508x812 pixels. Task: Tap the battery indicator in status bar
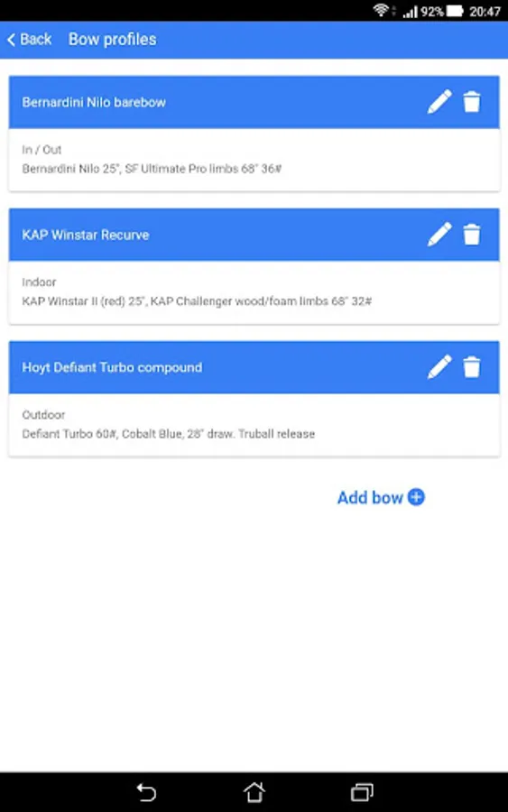(x=454, y=11)
